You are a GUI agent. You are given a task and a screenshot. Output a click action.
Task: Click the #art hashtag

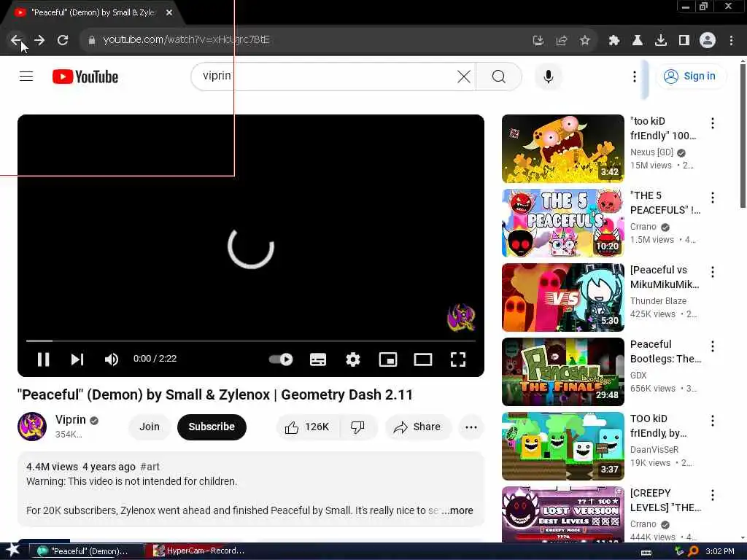[150, 467]
